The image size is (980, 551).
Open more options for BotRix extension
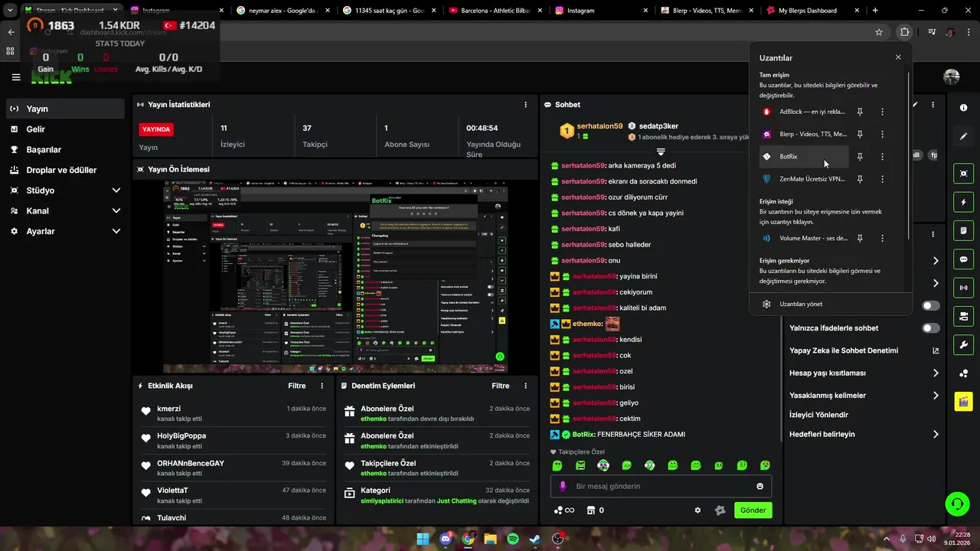882,157
